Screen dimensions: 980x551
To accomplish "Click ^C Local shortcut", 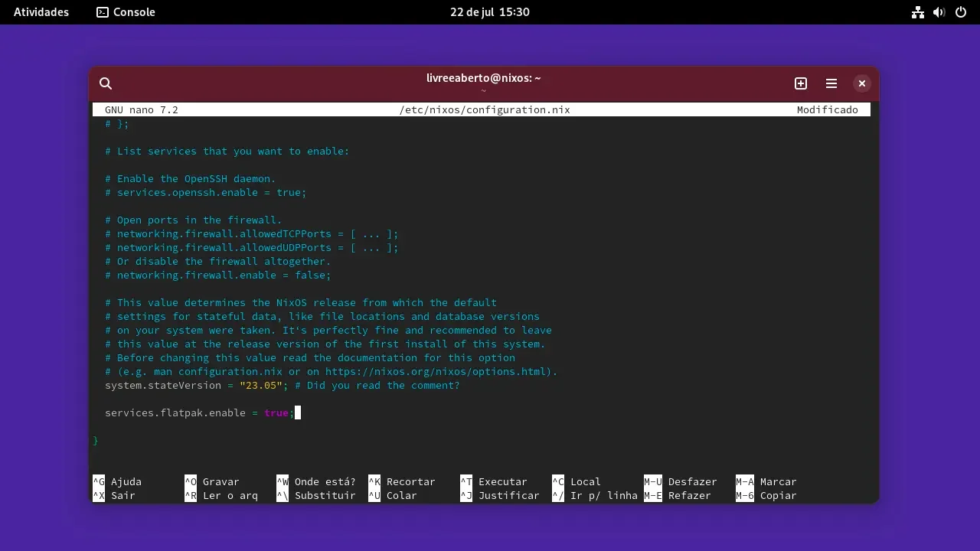I will pos(577,482).
